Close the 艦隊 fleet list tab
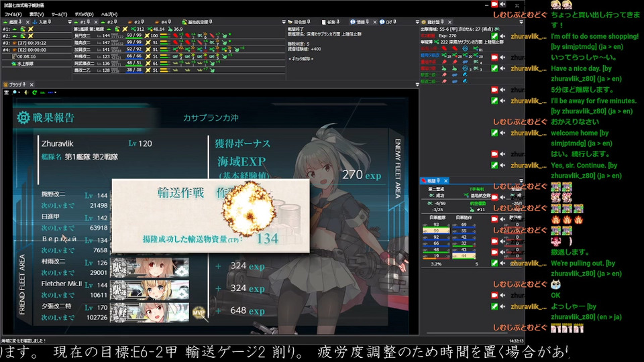The height and width of the screenshot is (362, 644). tap(28, 22)
